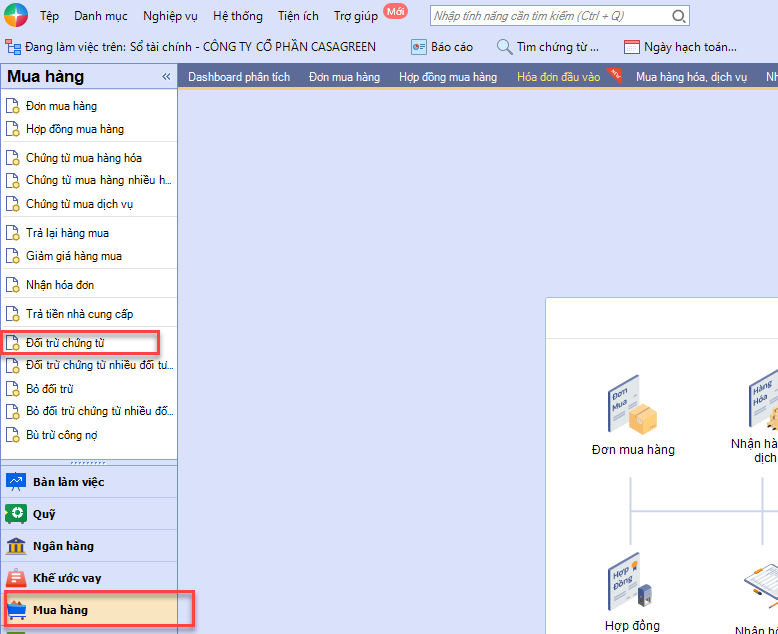Collapse the Mua hàng sidebar panel

tap(166, 77)
